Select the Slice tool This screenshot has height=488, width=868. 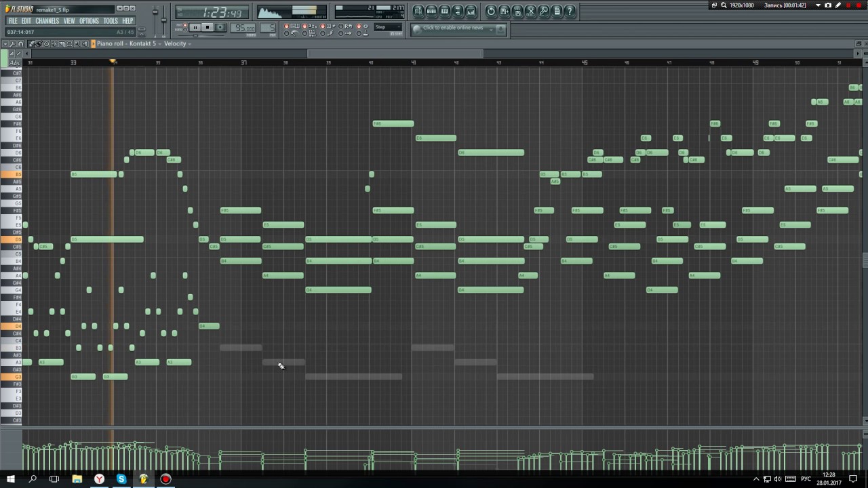62,43
